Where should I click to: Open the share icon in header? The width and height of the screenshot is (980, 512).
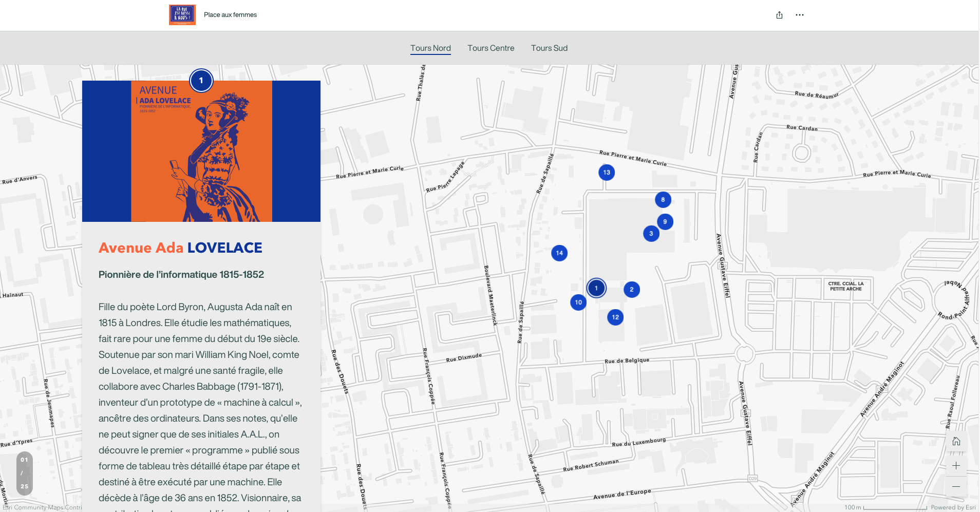(x=779, y=15)
